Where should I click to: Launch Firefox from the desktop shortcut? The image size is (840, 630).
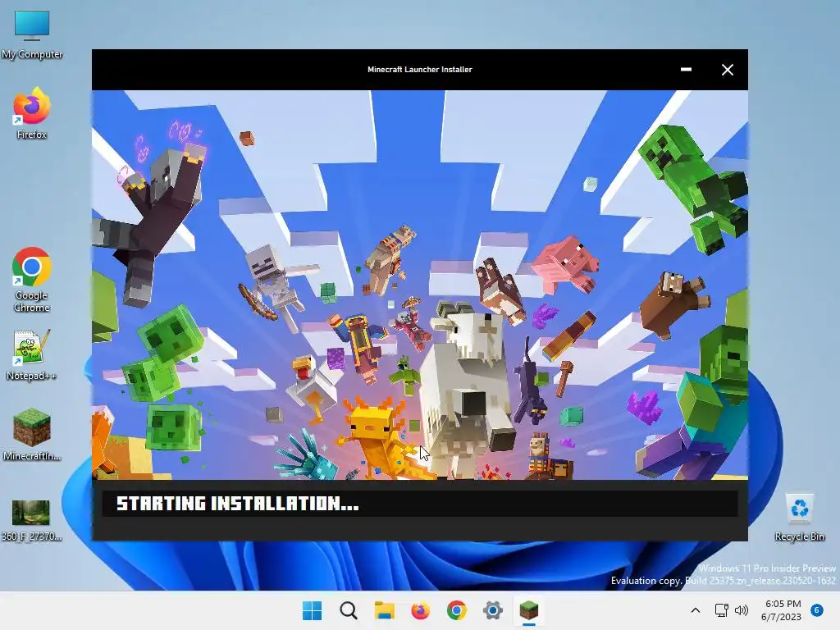coord(32,113)
